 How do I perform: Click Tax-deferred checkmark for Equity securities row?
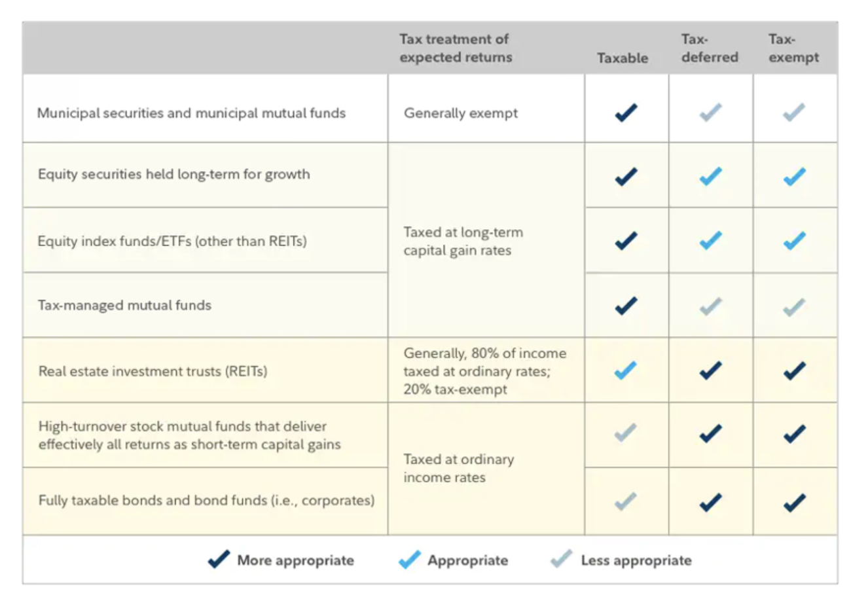710,176
